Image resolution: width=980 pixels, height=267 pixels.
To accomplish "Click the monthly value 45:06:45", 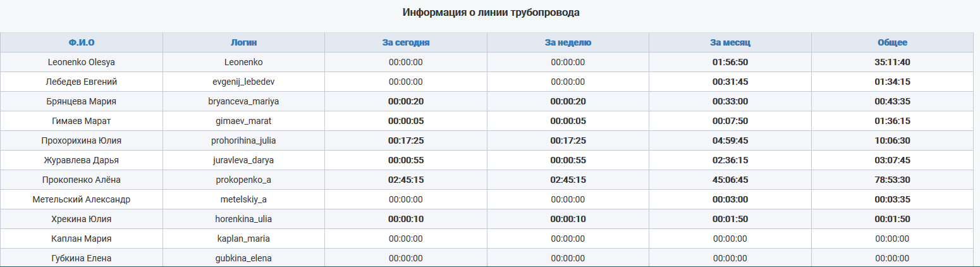I will click(x=730, y=180).
